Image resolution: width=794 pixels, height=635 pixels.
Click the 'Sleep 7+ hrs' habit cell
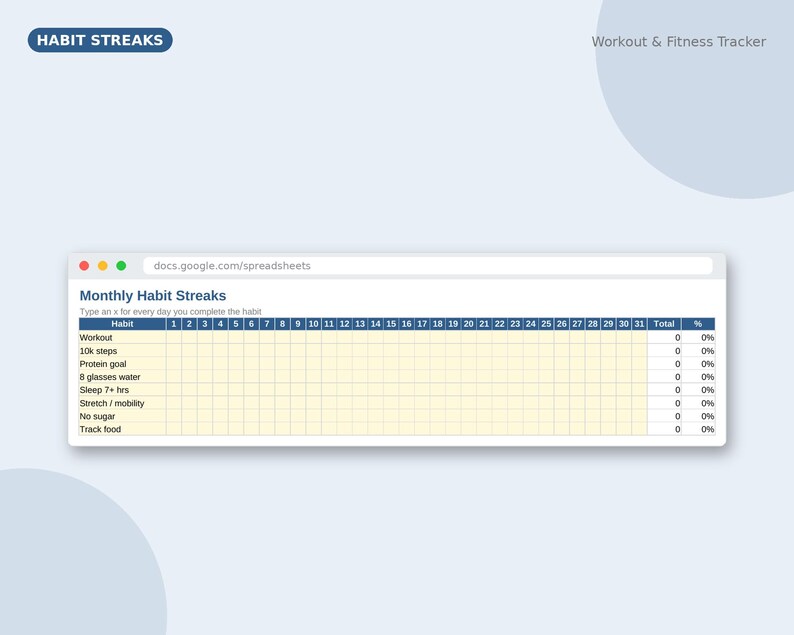[x=123, y=390]
